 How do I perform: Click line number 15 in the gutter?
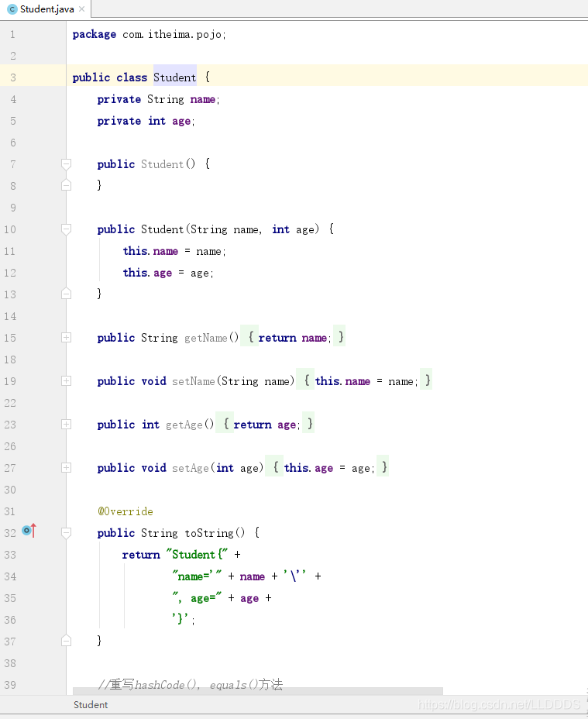tap(10, 338)
